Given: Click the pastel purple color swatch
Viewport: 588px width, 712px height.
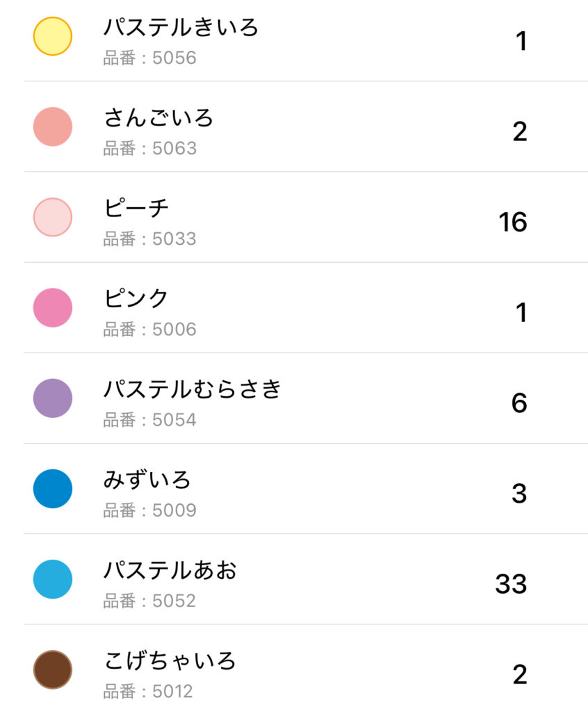Looking at the screenshot, I should click(x=53, y=398).
